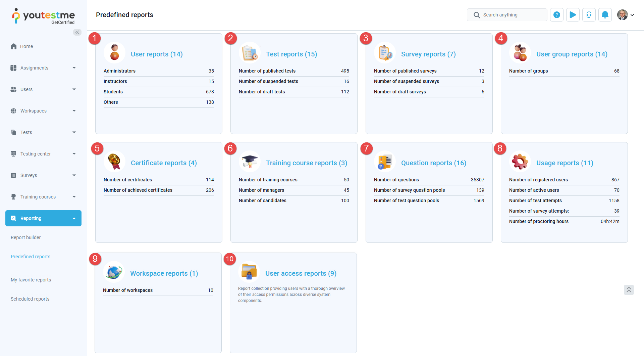
Task: Open help via question mark icon
Action: point(557,15)
